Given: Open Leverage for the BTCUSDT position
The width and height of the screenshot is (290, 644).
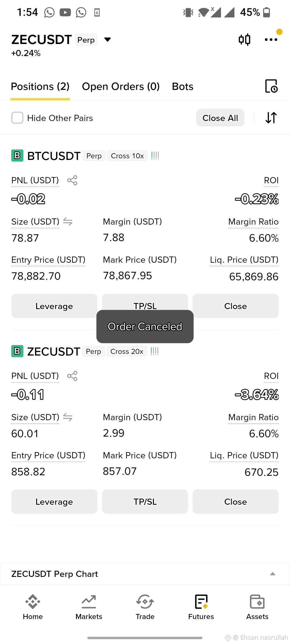Looking at the screenshot, I should (54, 306).
